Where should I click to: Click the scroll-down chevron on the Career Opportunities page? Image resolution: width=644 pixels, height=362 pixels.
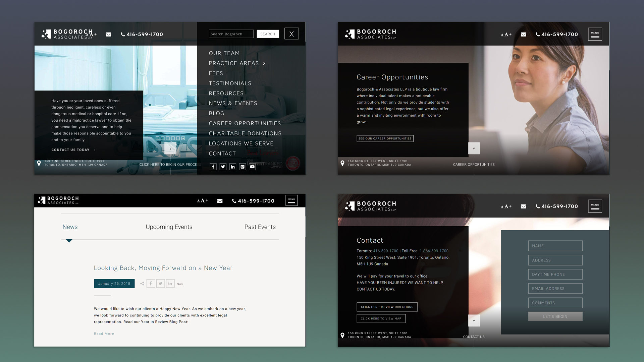tap(474, 148)
